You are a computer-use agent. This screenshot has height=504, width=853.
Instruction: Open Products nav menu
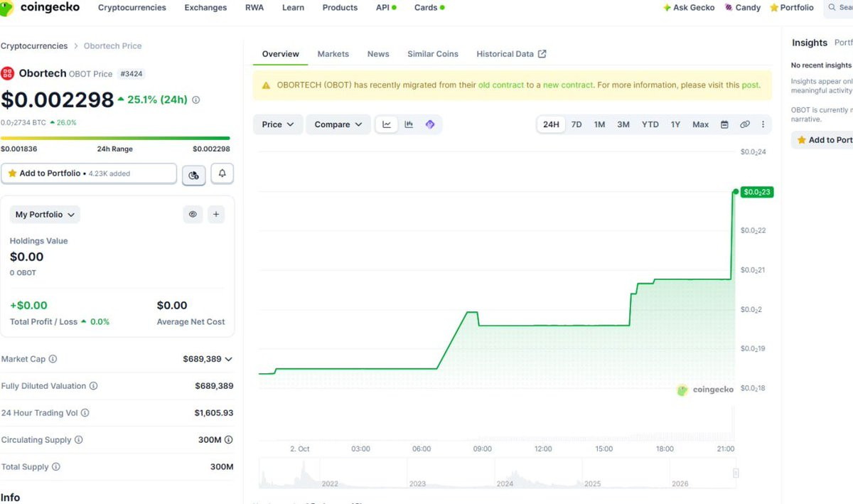[340, 7]
